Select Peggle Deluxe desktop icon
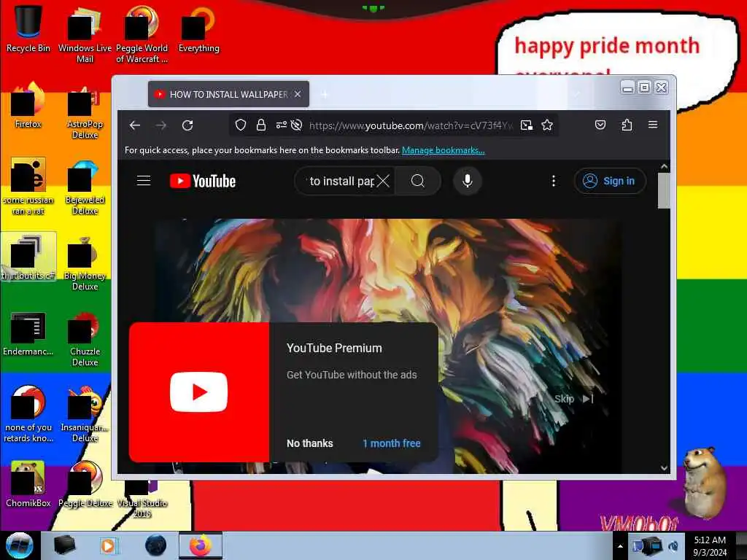The image size is (747, 560). tap(85, 484)
